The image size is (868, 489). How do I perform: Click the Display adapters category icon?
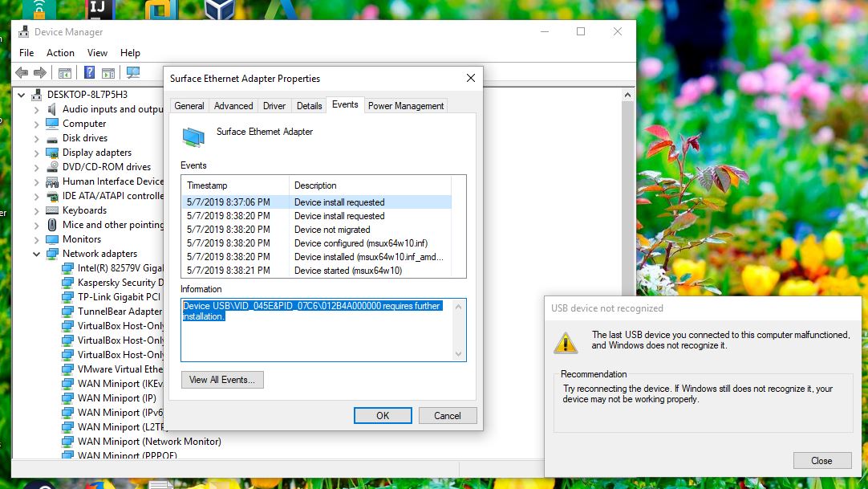pos(52,153)
